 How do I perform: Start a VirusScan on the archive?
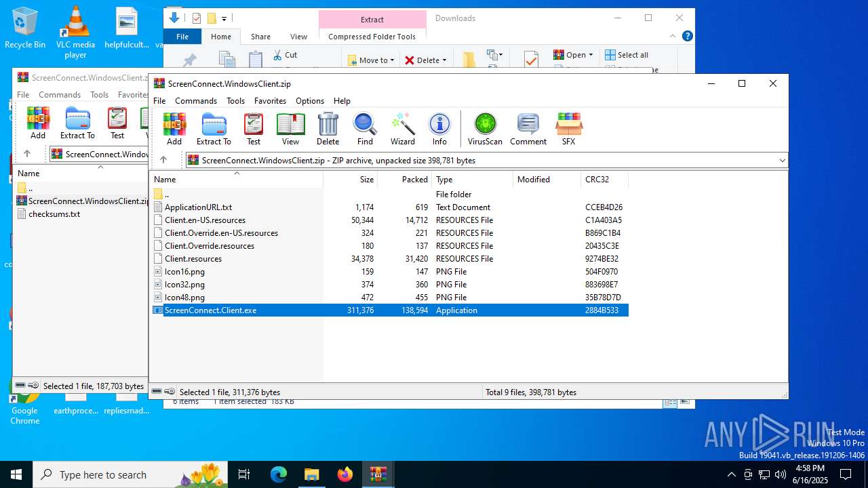[485, 129]
